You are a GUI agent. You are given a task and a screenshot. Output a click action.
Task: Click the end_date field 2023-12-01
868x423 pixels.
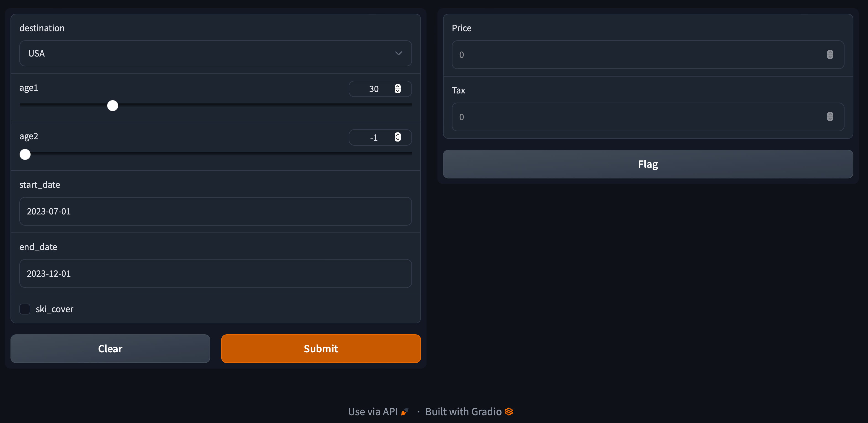[215, 273]
